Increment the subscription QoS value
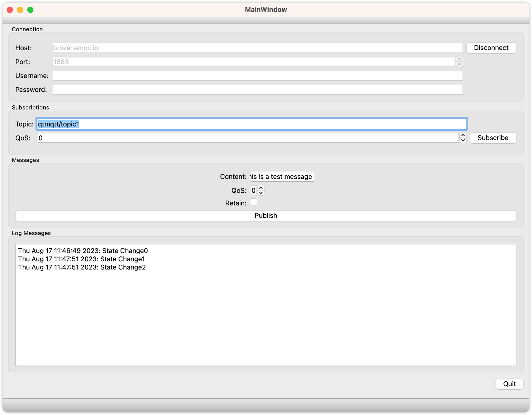 463,136
